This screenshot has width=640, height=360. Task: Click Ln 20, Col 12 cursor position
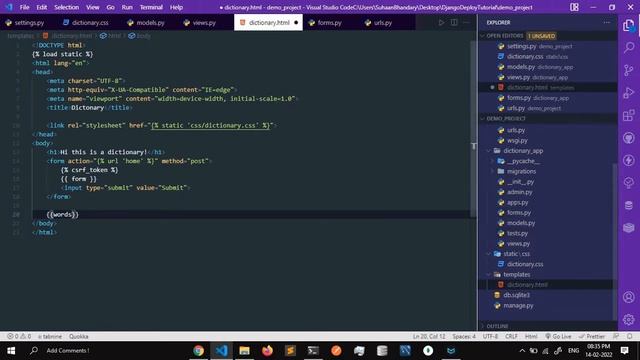[429, 336]
